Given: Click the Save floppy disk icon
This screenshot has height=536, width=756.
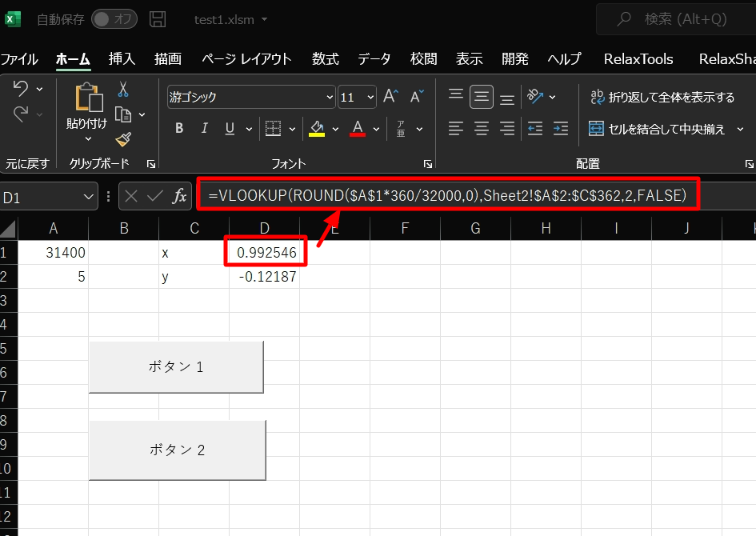Looking at the screenshot, I should 158,19.
